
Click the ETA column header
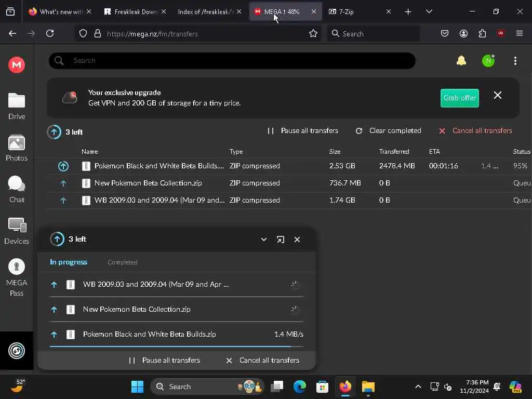pyautogui.click(x=434, y=151)
